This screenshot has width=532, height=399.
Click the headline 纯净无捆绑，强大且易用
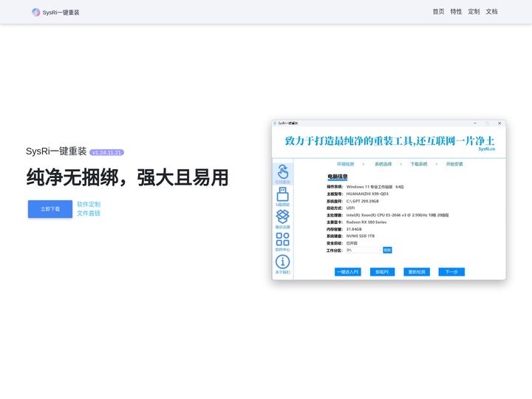[127, 177]
